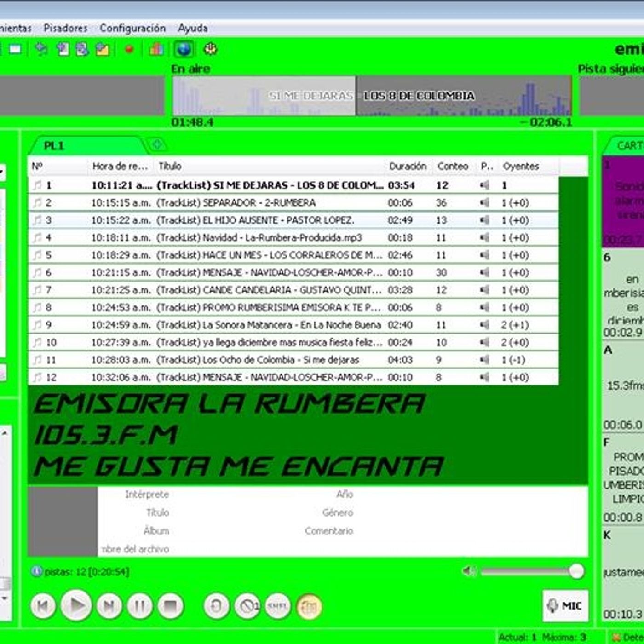Click the folder with checkmark toolbar icon
This screenshot has height=644, width=644.
(x=102, y=49)
